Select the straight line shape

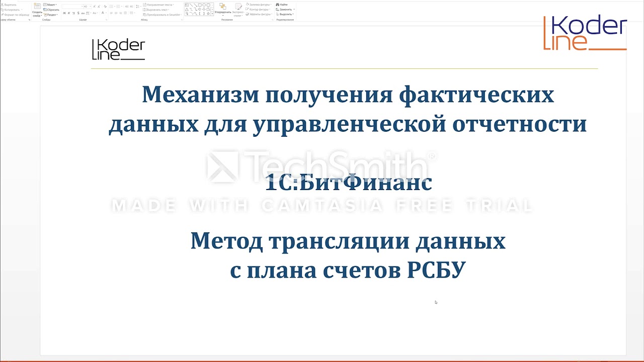click(191, 5)
